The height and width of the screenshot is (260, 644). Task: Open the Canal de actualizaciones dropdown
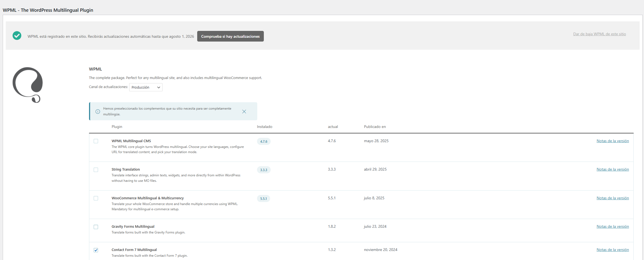146,87
